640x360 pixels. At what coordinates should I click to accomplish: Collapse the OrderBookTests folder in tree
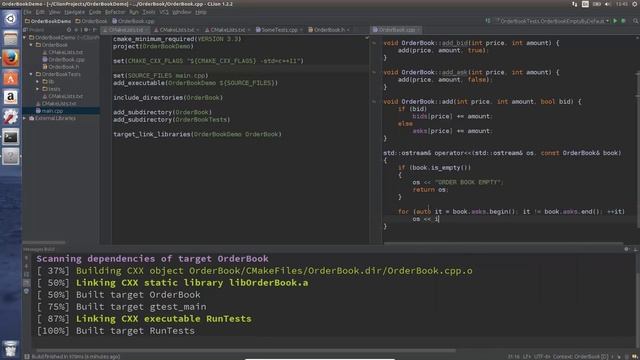pos(31,74)
